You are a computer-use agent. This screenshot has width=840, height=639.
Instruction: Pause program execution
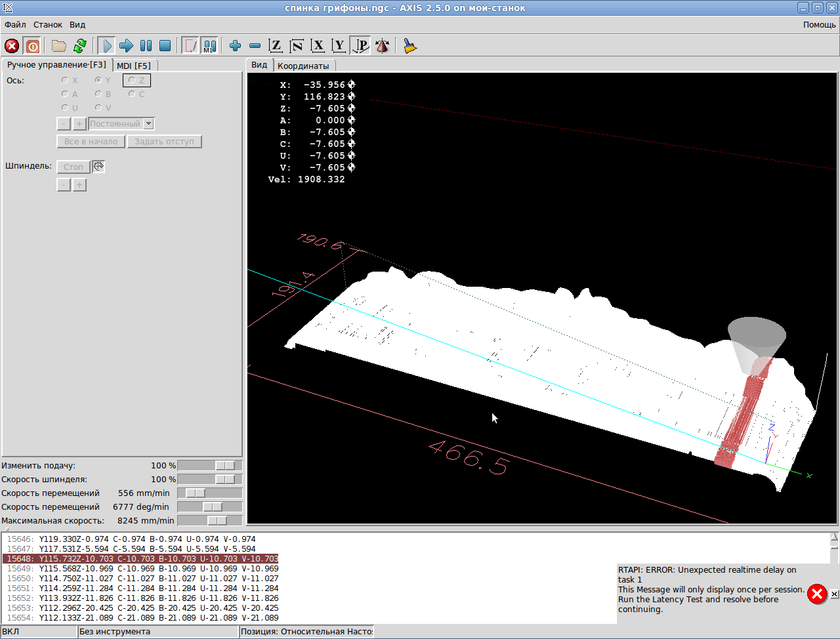(146, 46)
